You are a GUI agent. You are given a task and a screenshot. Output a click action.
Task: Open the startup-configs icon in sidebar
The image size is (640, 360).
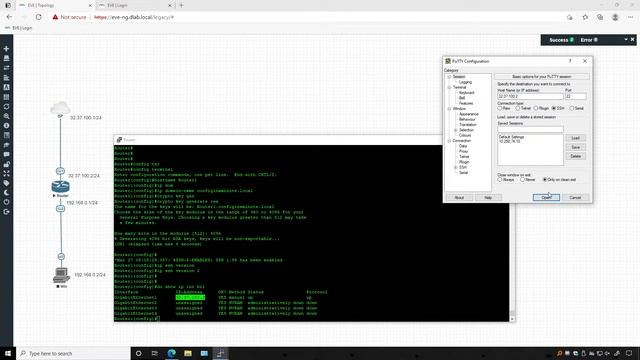6,78
